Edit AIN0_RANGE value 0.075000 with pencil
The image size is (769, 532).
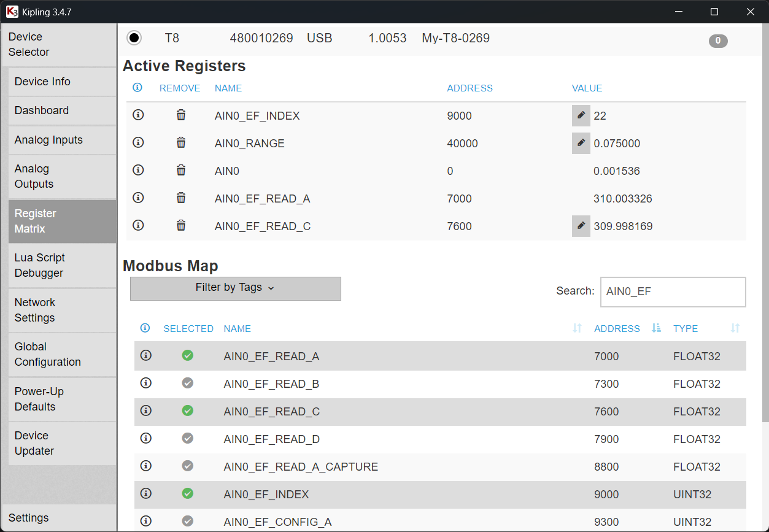[581, 143]
